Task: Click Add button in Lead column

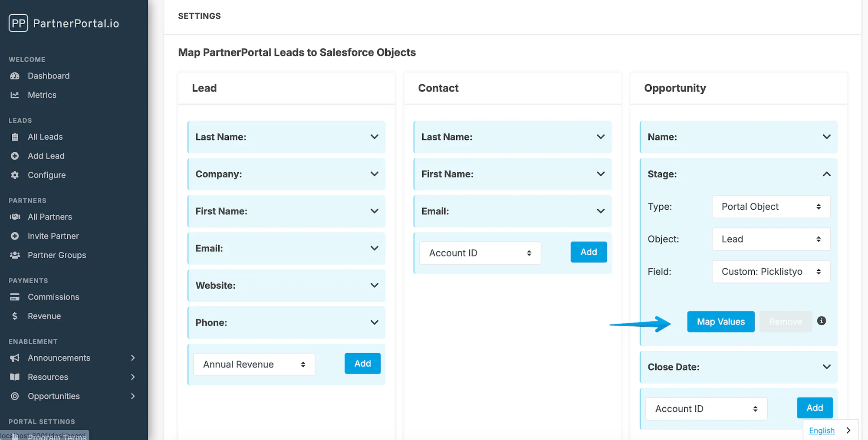Action: [362, 364]
